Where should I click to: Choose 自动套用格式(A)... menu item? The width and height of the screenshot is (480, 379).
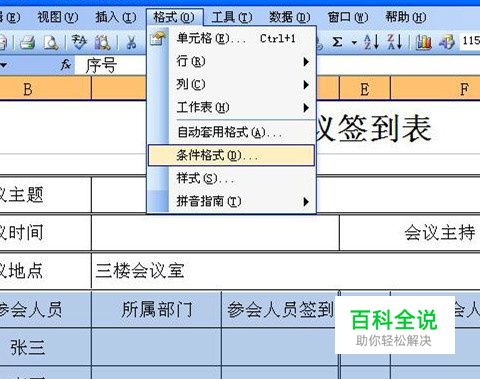pos(231,132)
